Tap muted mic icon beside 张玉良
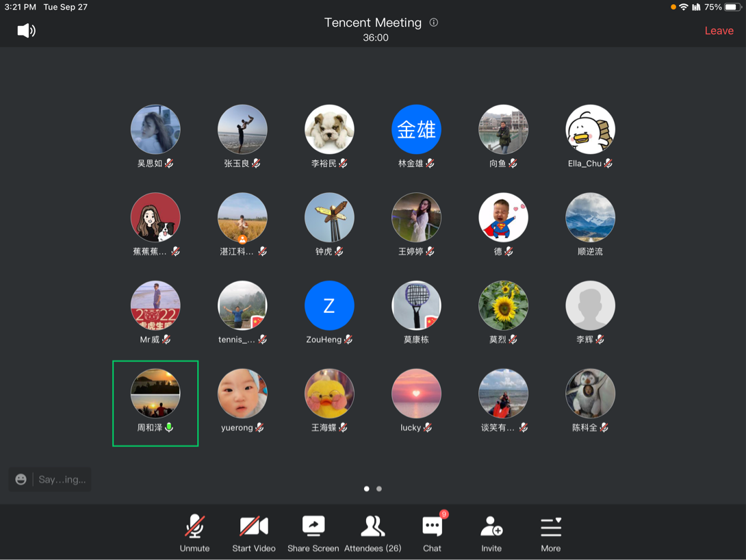Screen dimensions: 746x560 (x=256, y=163)
